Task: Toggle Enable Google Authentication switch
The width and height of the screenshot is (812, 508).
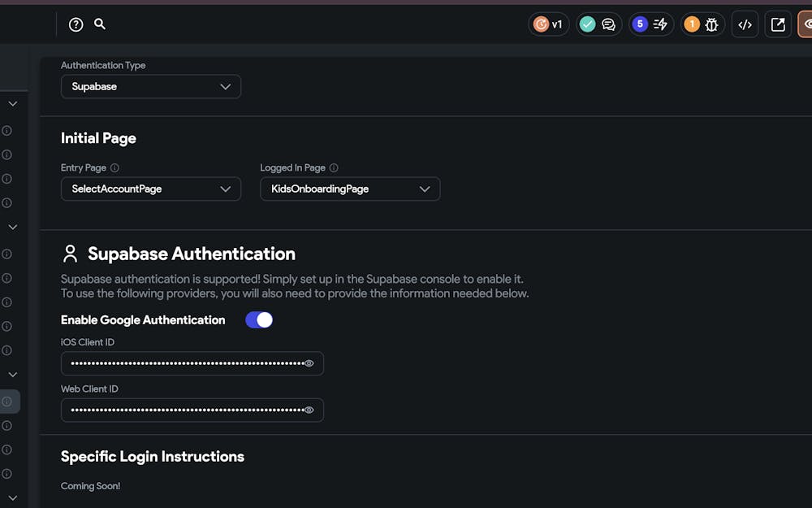Action: tap(259, 320)
